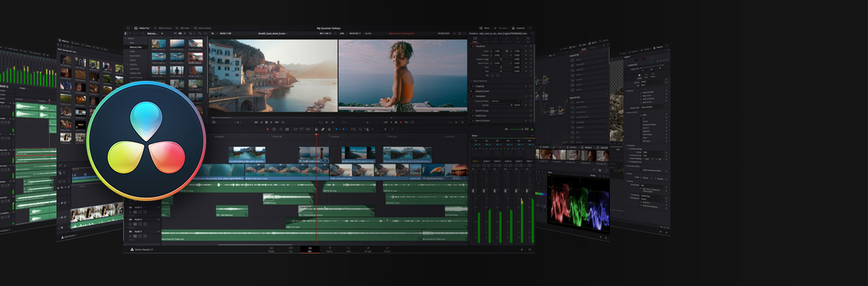Viewport: 868px width, 286px height.
Task: Play the source viewer clip
Action: pyautogui.click(x=271, y=122)
